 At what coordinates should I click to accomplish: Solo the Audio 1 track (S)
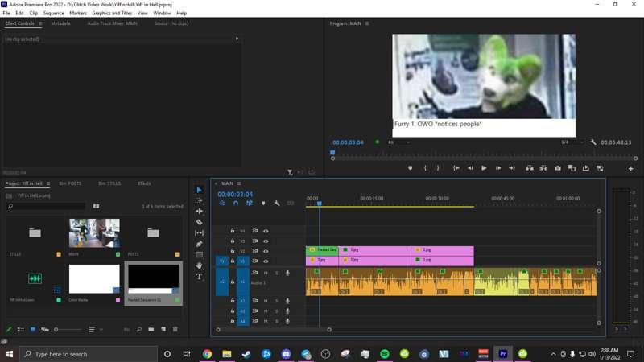[276, 273]
